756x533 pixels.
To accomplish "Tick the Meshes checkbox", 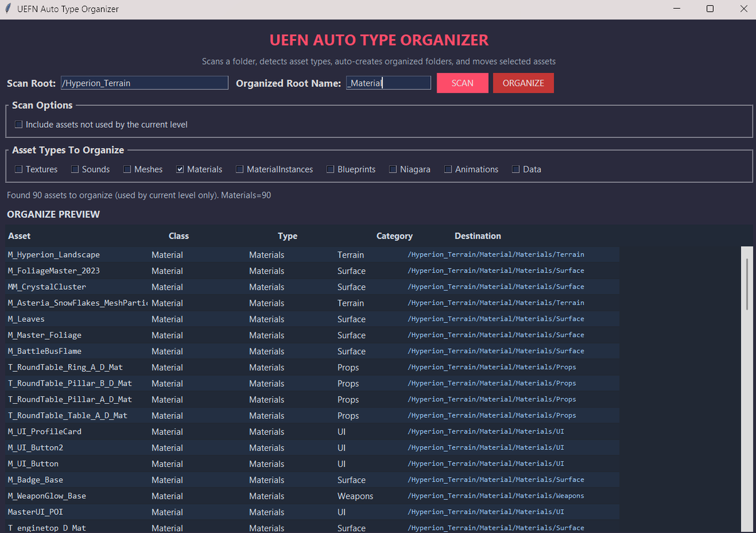I will pyautogui.click(x=127, y=169).
